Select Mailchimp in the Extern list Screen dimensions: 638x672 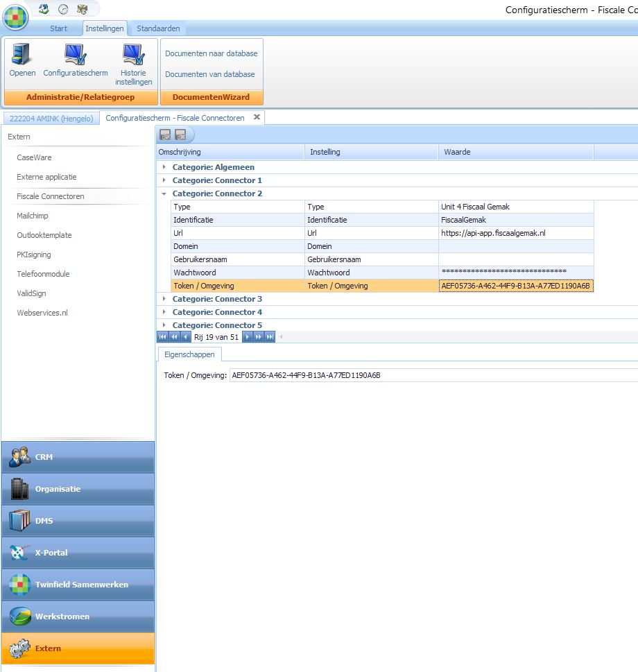click(33, 216)
